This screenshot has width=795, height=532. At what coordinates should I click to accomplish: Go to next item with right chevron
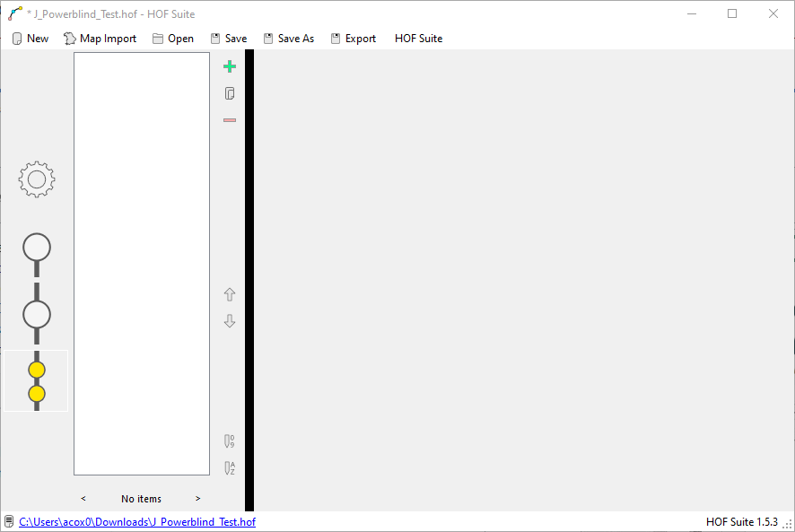tap(198, 499)
